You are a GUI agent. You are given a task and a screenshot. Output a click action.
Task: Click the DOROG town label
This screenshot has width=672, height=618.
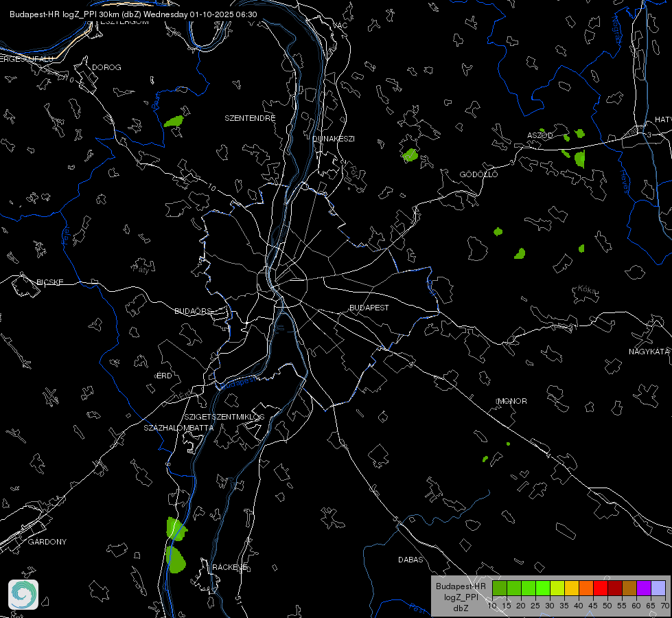coord(106,67)
